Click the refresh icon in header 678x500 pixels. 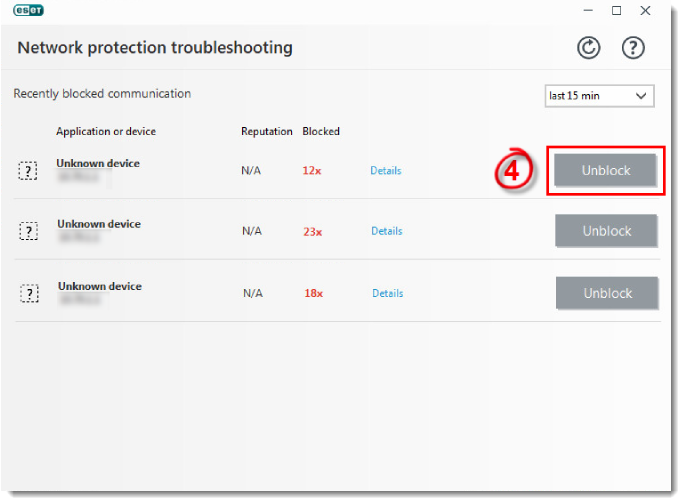coord(588,48)
